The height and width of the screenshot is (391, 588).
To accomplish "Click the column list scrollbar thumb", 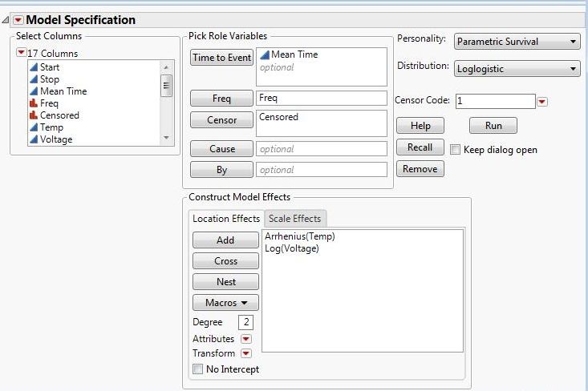I will [x=166, y=86].
